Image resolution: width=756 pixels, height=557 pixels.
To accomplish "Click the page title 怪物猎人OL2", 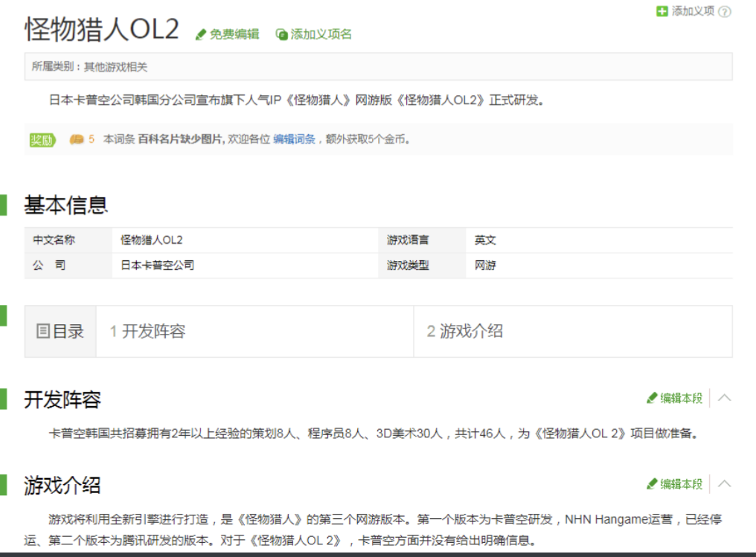I will (x=102, y=30).
